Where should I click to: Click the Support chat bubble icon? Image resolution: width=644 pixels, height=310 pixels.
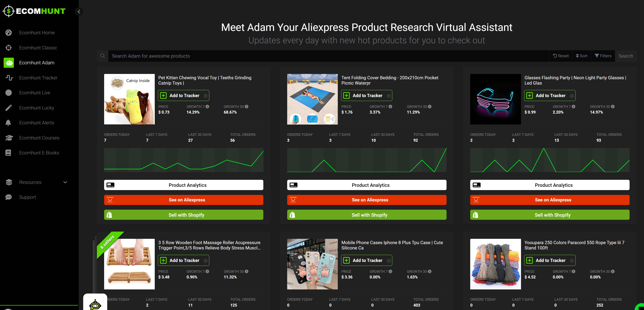[9, 197]
